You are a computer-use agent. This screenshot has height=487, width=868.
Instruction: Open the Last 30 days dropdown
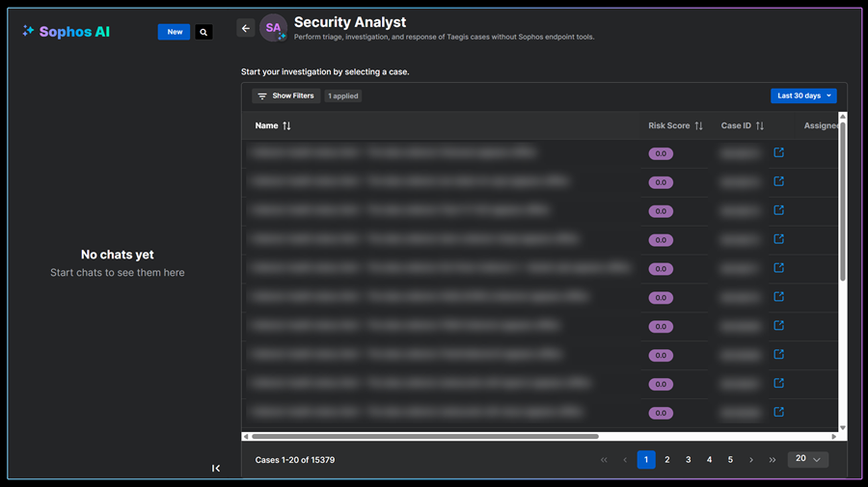coord(803,95)
